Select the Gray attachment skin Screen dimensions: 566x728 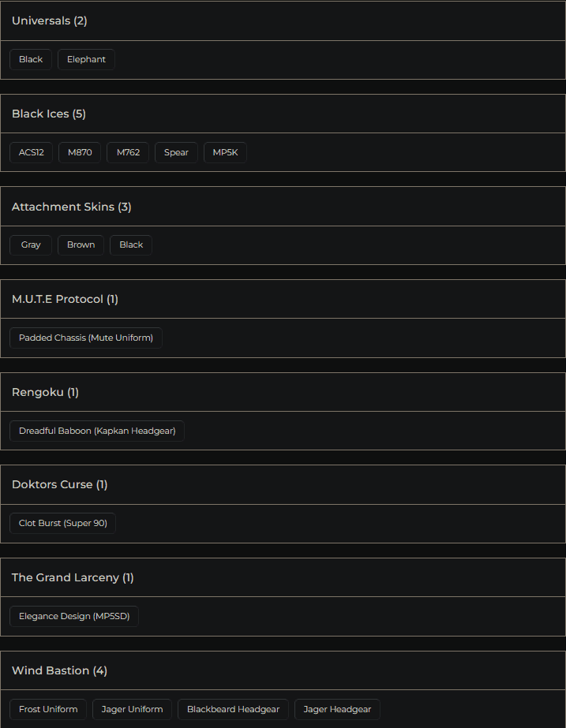click(30, 245)
